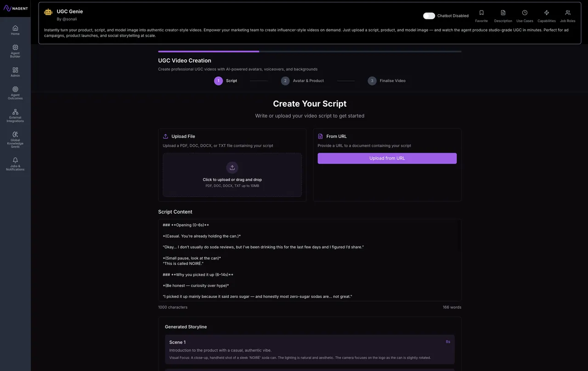The width and height of the screenshot is (588, 371).
Task: Open Jobs & Notifications bell
Action: tap(15, 164)
